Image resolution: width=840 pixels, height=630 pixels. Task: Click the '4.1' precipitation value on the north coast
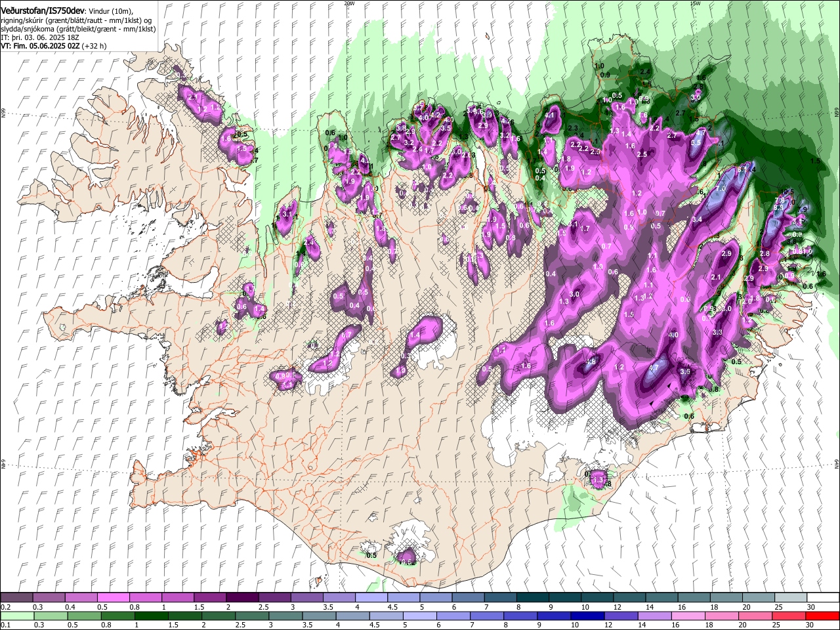coord(550,115)
